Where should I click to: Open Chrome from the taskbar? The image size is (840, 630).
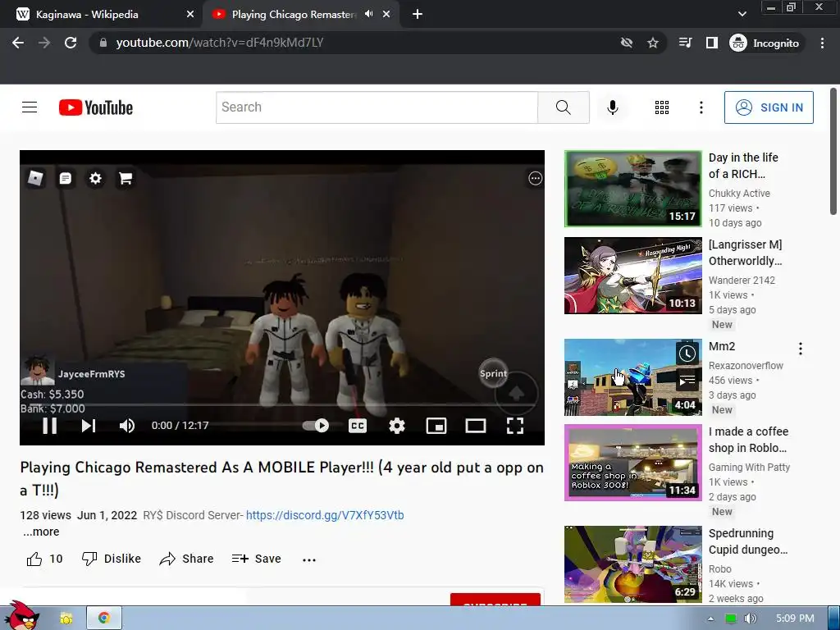coord(104,619)
